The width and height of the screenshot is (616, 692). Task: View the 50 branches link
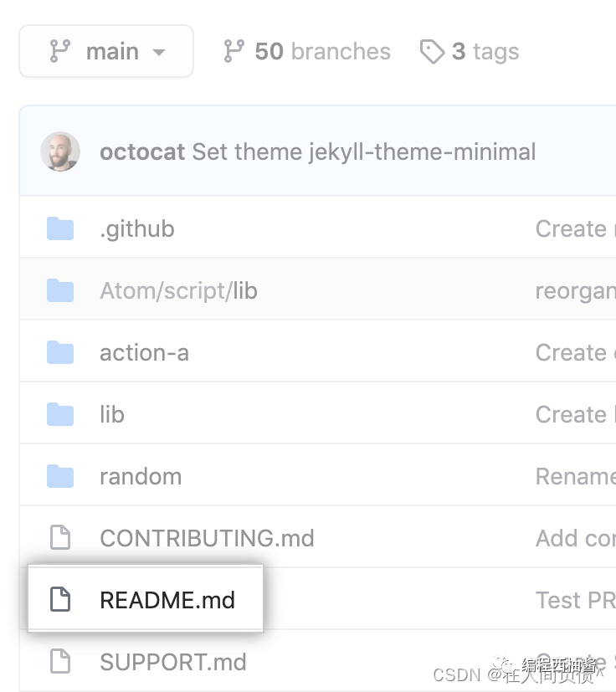click(x=321, y=52)
